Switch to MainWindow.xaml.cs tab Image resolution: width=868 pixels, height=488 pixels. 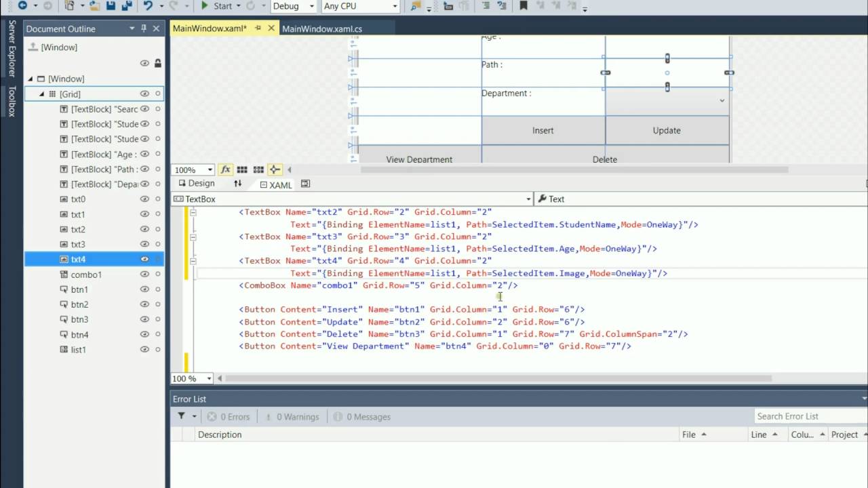tap(322, 28)
